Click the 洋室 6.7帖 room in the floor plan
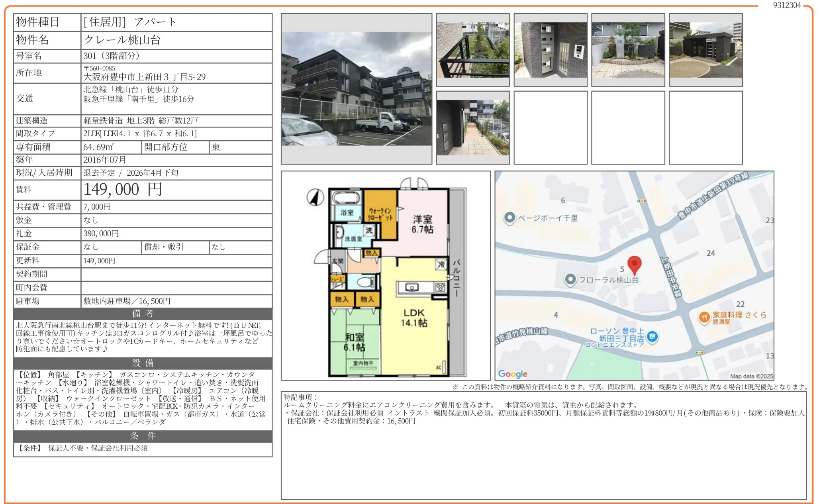Image resolution: width=819 pixels, height=504 pixels. click(422, 224)
